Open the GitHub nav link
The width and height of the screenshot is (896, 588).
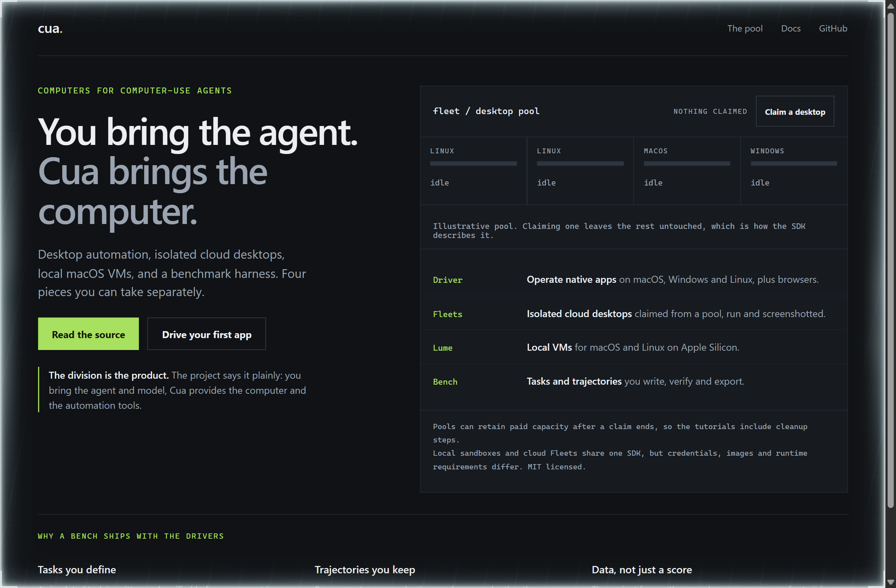tap(833, 29)
